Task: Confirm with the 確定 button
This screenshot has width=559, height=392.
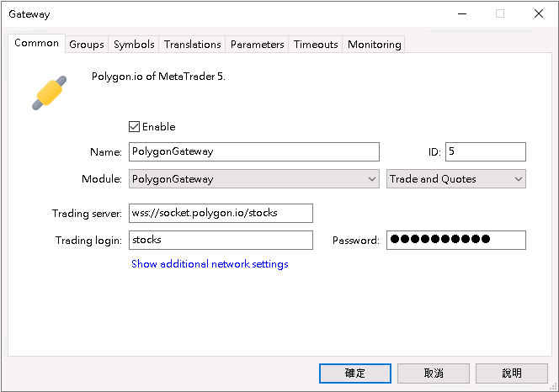Action: 355,373
